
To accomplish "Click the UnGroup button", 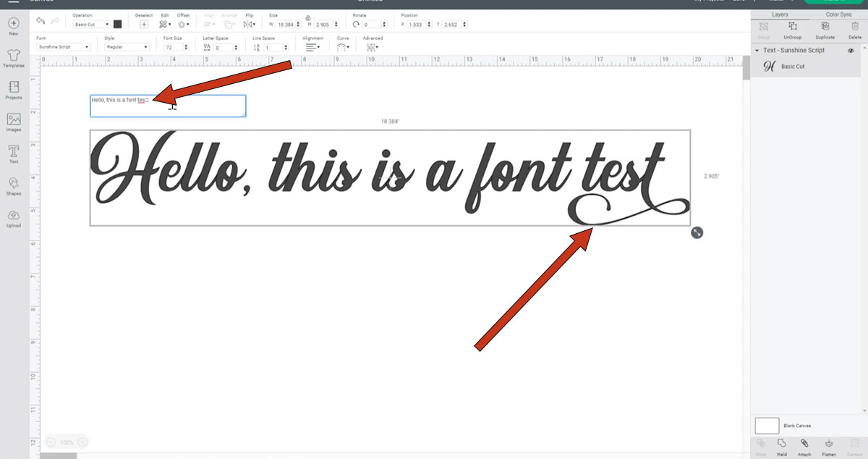I will coord(793,28).
